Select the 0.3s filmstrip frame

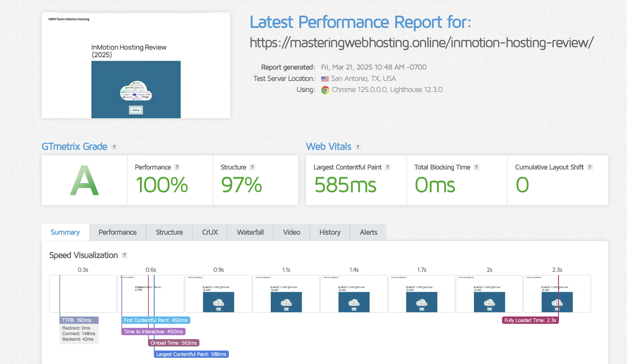tap(83, 294)
